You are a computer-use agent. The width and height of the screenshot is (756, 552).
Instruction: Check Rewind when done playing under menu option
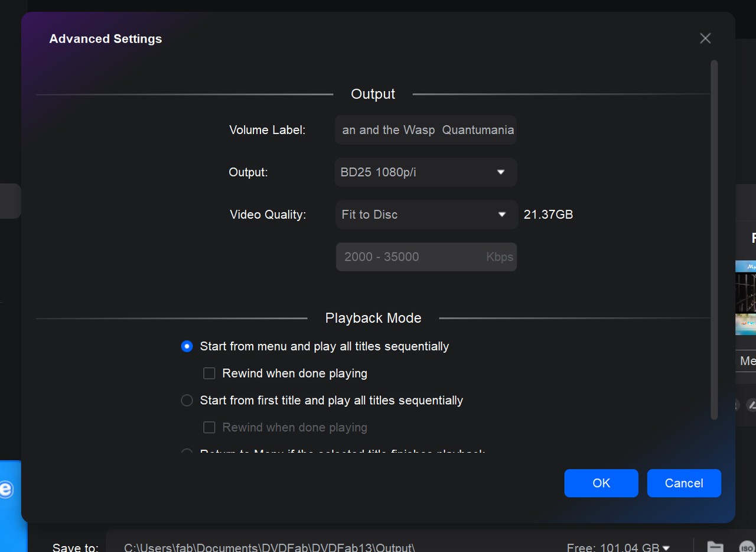pyautogui.click(x=209, y=373)
